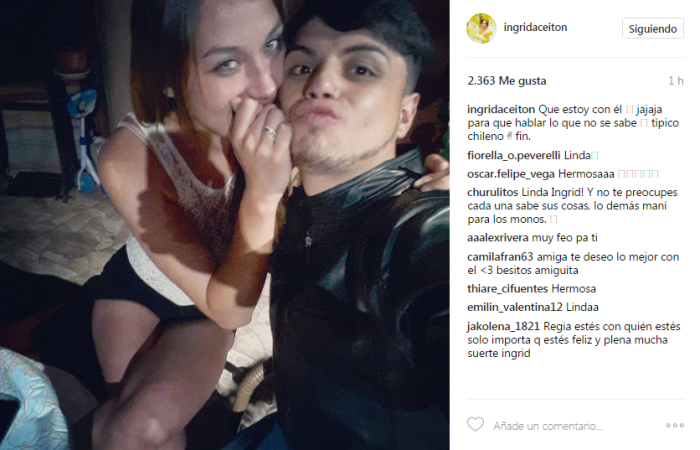Click the 1 h timestamp
The height and width of the screenshot is (450, 700).
676,81
